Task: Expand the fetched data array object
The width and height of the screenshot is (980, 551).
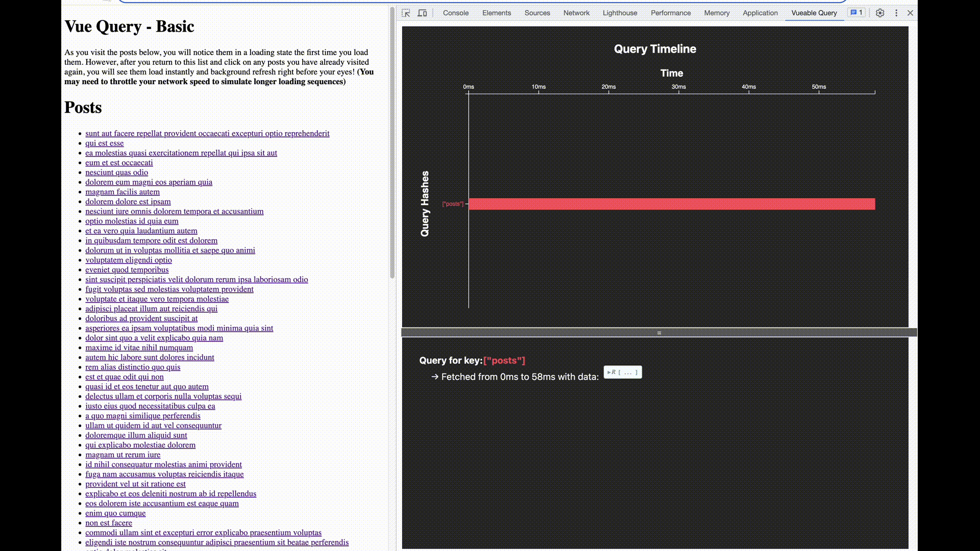Action: (x=622, y=372)
